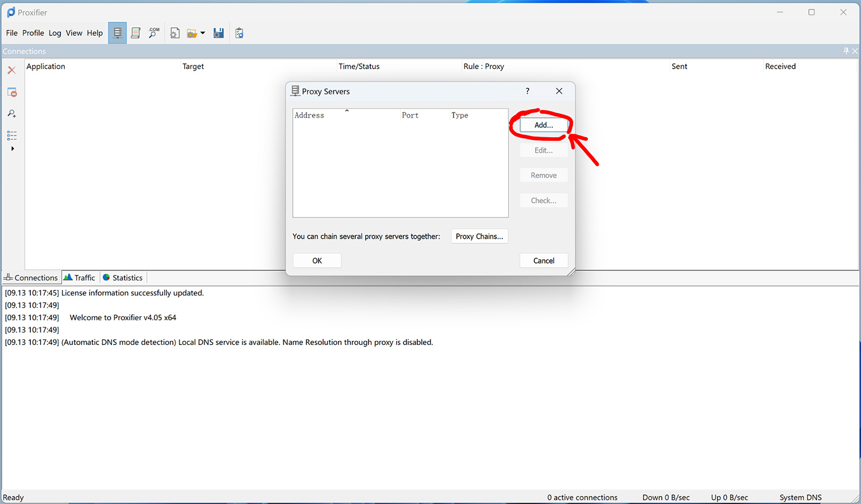Viewport: 861px width, 504px height.
Task: Switch to the Statistics tab
Action: [123, 277]
